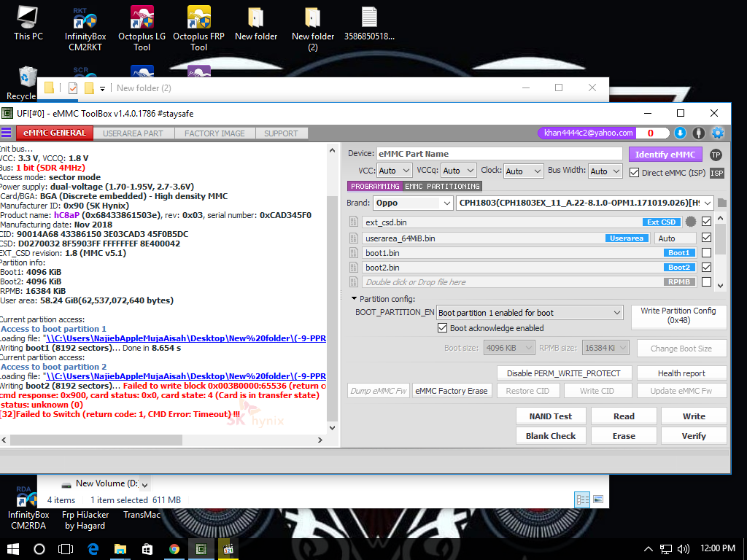The width and height of the screenshot is (747, 560).
Task: Open the Clock dropdown
Action: pos(524,171)
